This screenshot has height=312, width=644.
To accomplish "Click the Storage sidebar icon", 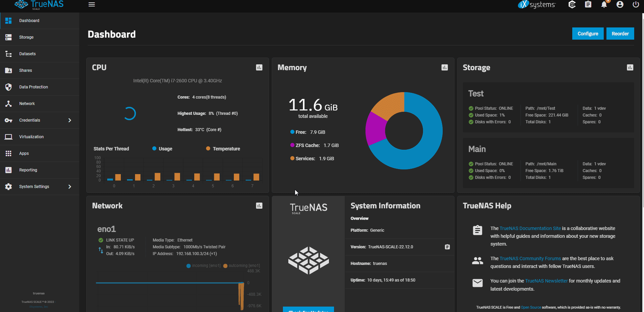I will [8, 37].
